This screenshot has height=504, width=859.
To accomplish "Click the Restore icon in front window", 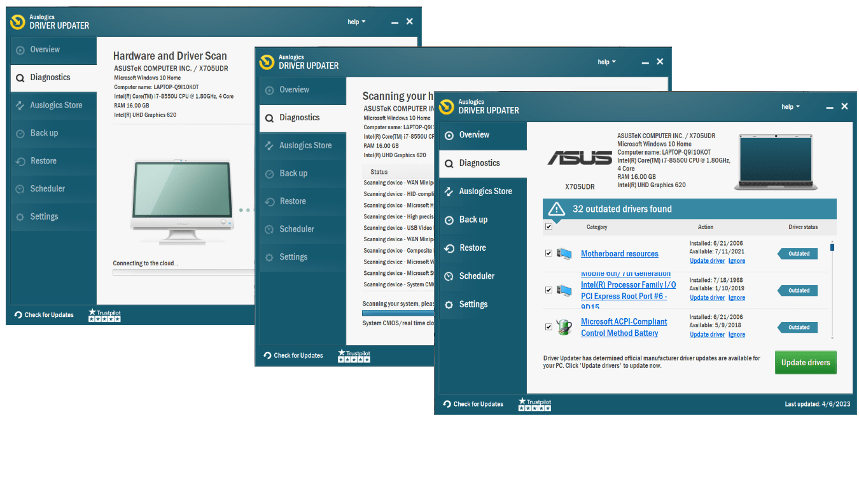I will click(449, 248).
